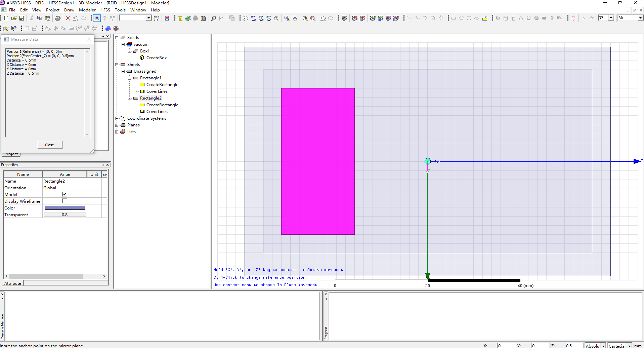
Task: Expand the Planes tree node
Action: (x=117, y=125)
